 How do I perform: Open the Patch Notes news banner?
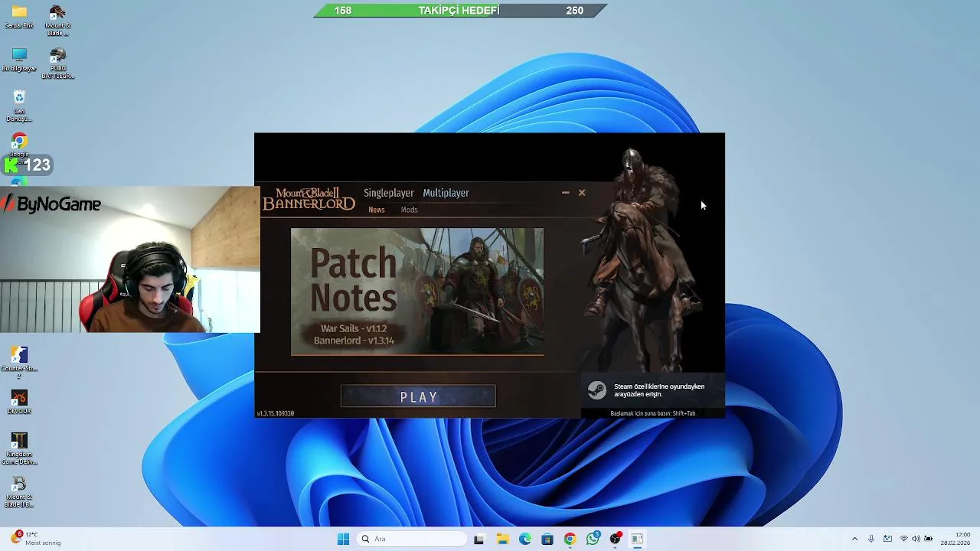[417, 292]
